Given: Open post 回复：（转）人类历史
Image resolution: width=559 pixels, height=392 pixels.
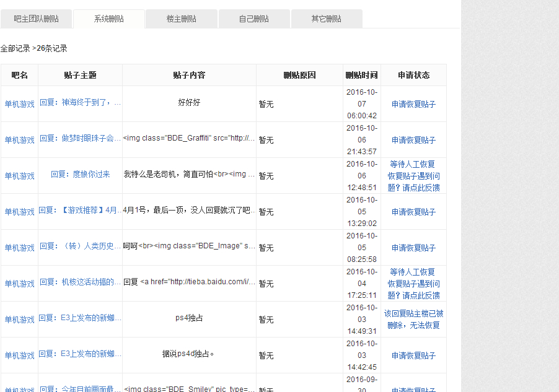Looking at the screenshot, I should pyautogui.click(x=80, y=246).
